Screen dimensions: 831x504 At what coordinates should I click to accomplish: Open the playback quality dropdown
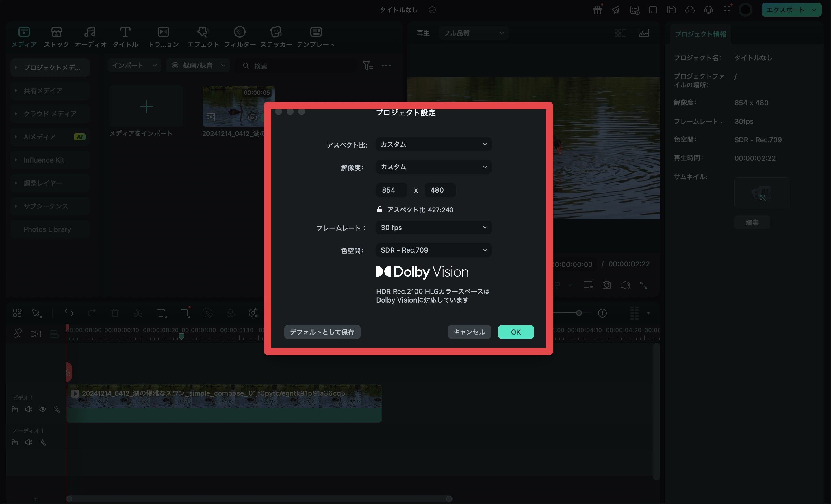click(474, 33)
